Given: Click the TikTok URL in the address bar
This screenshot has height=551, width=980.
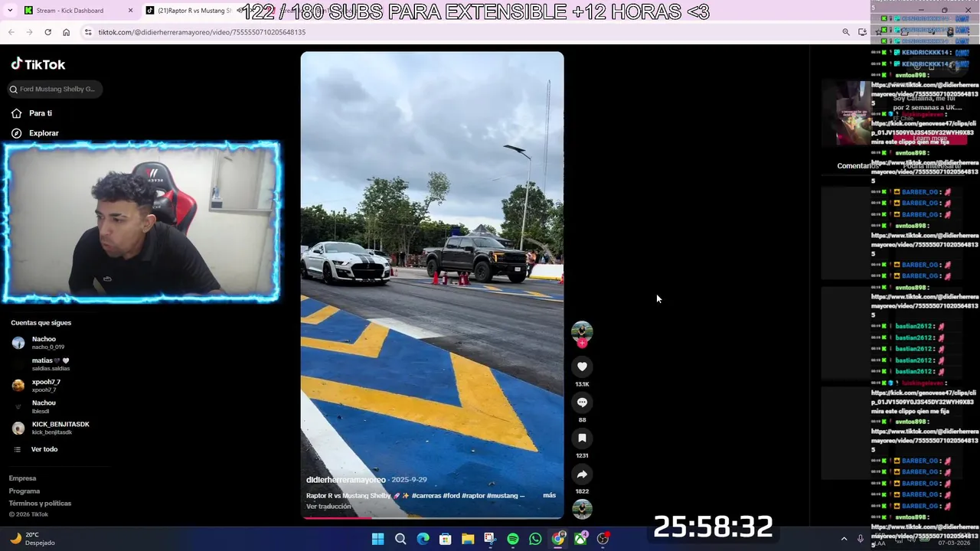Looking at the screenshot, I should tap(202, 32).
